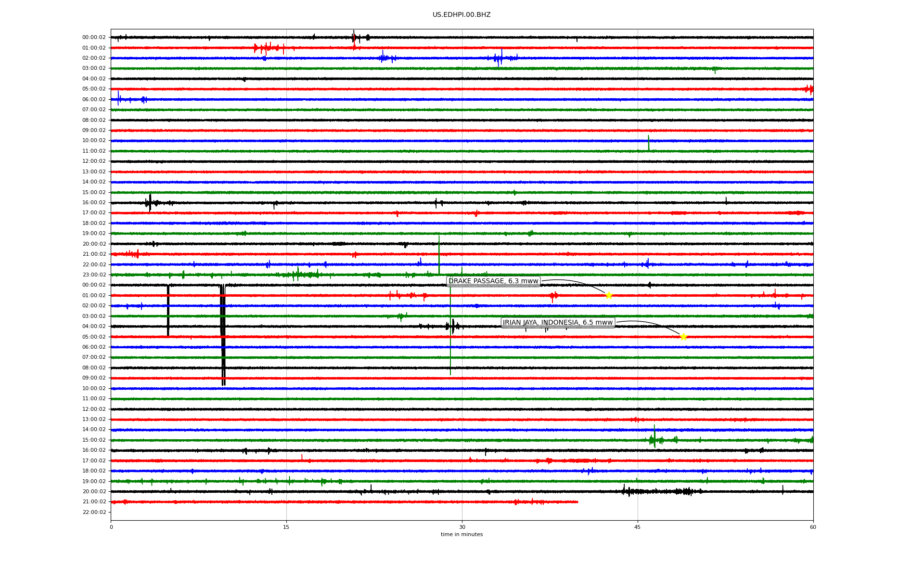
Task: Click the 'time in minutes' axis label
Action: tap(462, 535)
